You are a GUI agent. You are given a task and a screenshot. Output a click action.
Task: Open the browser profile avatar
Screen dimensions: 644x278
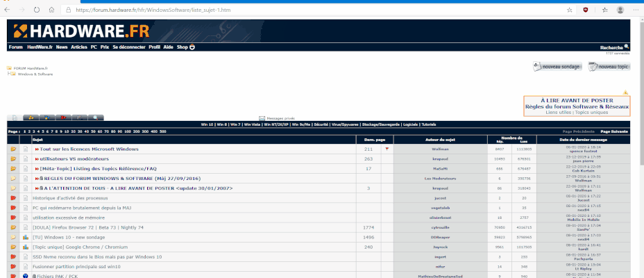620,10
